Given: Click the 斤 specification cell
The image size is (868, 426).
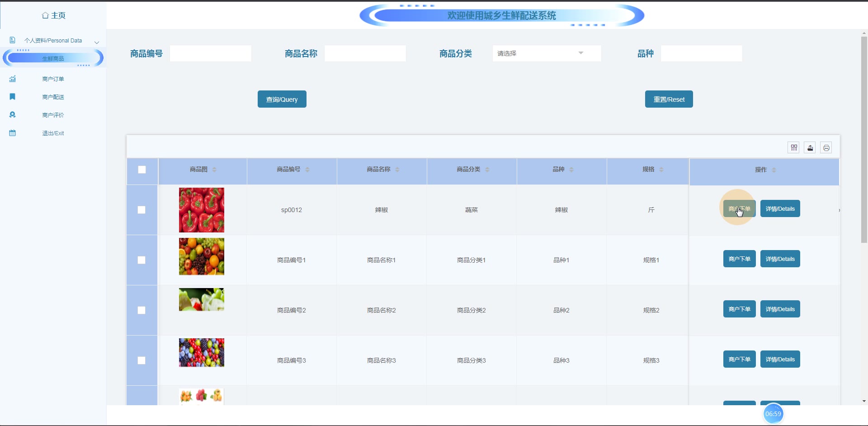Looking at the screenshot, I should click(651, 210).
